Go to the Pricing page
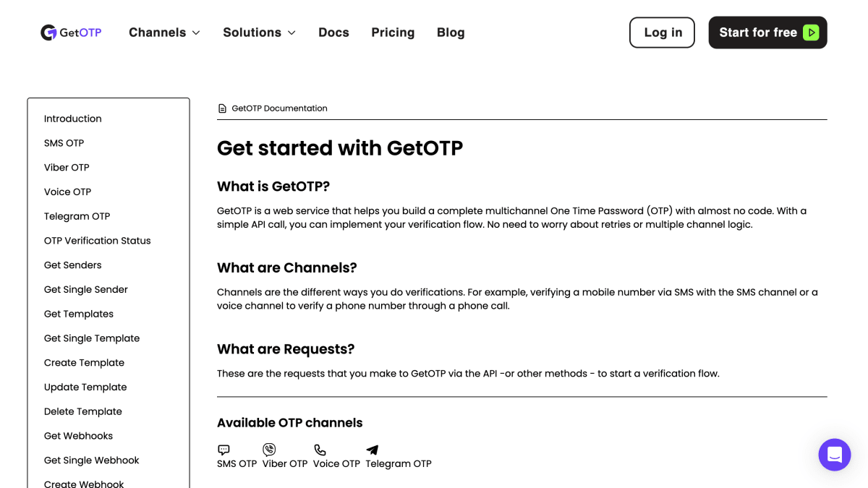 pos(393,33)
